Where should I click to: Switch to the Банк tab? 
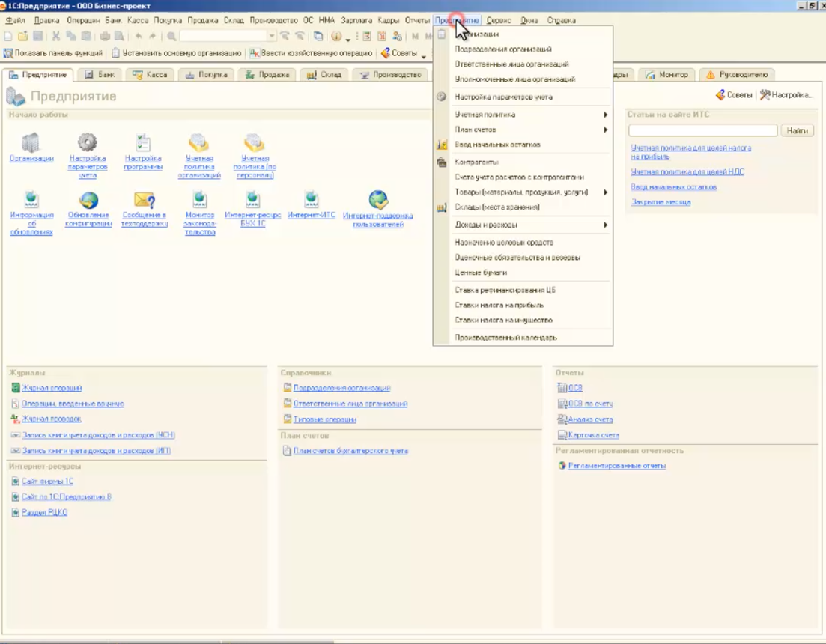point(100,75)
